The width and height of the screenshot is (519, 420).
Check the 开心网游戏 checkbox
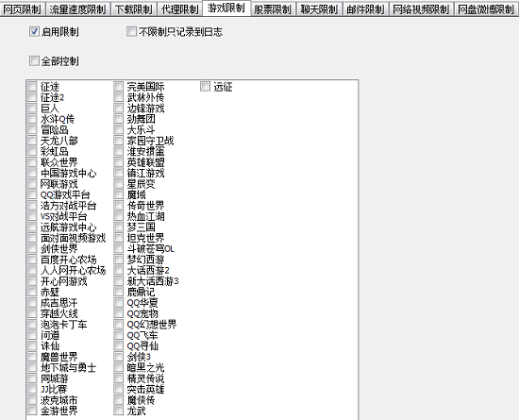[32, 281]
